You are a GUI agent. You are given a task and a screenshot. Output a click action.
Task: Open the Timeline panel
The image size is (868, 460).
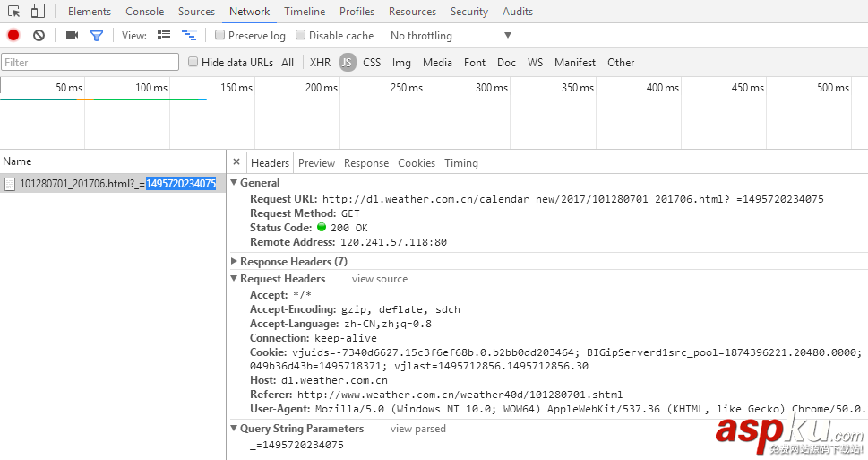click(305, 12)
